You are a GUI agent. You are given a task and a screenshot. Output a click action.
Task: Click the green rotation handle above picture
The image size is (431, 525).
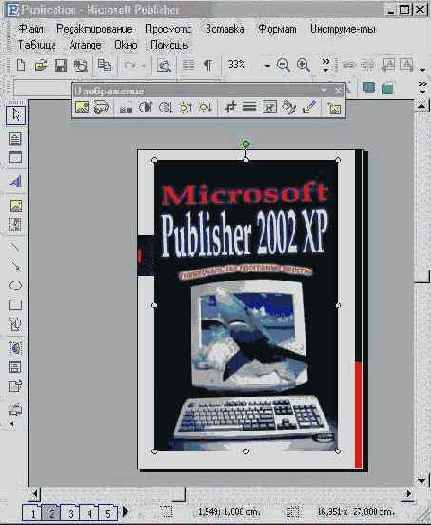(245, 144)
